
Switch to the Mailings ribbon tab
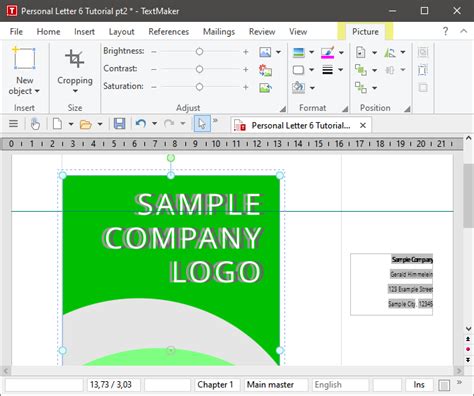(x=219, y=32)
